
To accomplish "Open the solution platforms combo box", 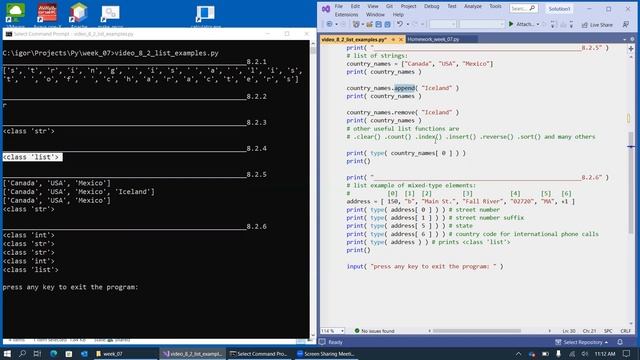I will click(482, 24).
